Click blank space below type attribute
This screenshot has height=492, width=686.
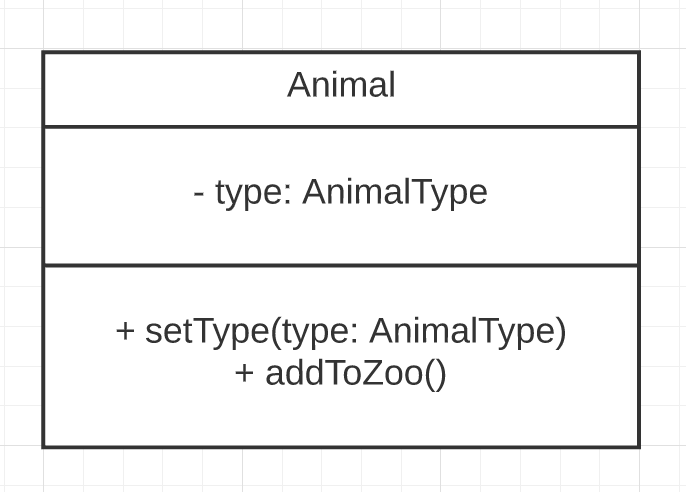tap(341, 236)
